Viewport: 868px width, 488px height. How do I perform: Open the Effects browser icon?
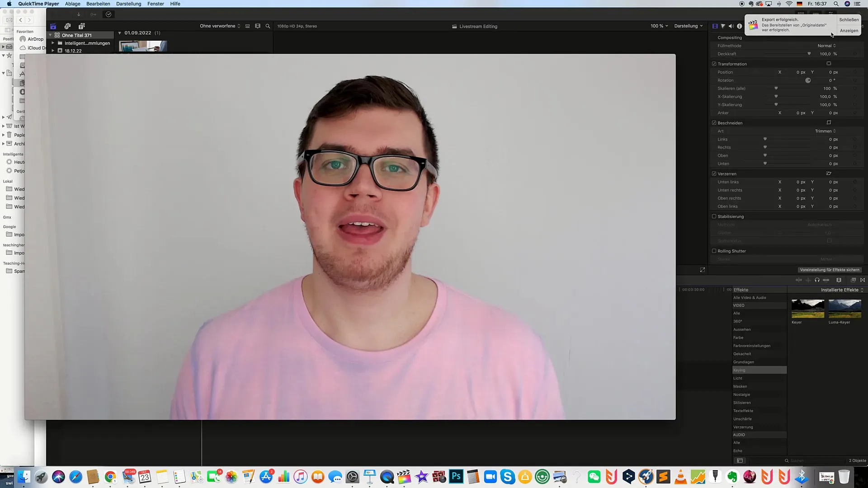(854, 280)
